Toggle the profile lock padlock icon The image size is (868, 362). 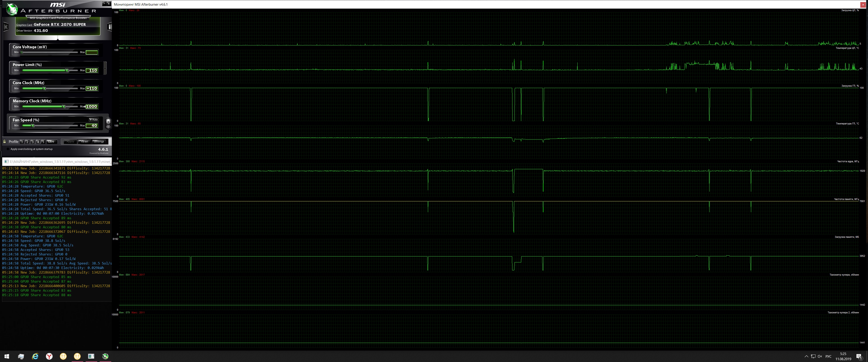5,141
